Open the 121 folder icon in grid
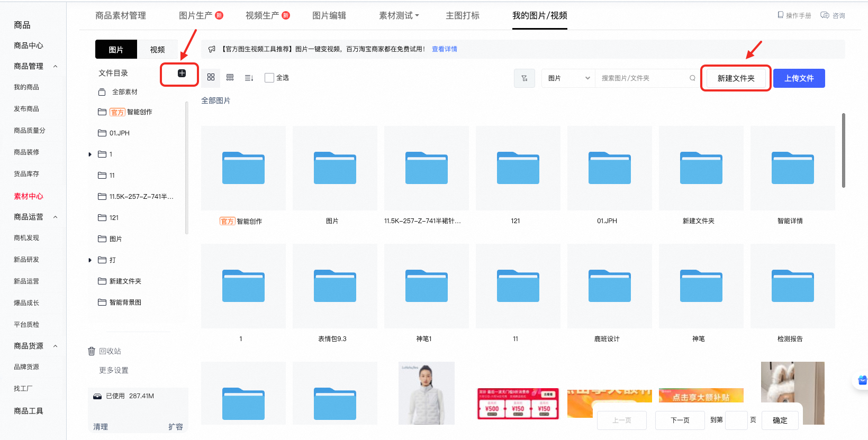 coord(518,168)
